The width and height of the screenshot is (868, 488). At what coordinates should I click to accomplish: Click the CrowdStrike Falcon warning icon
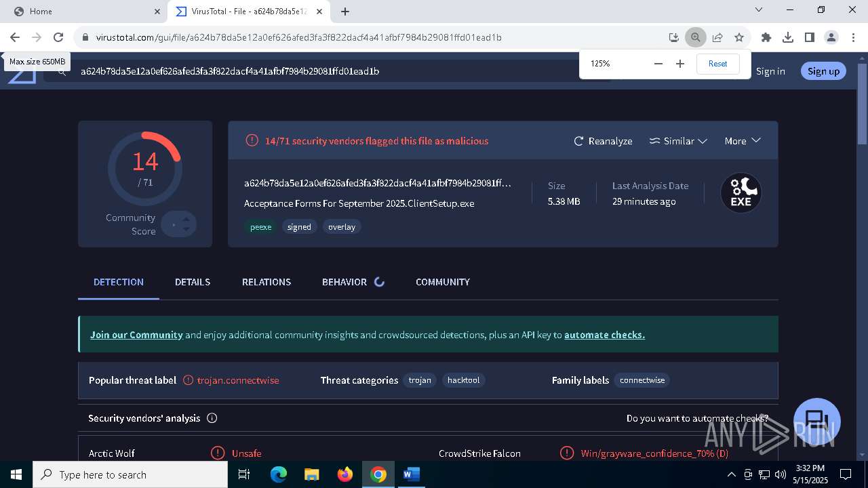click(567, 453)
